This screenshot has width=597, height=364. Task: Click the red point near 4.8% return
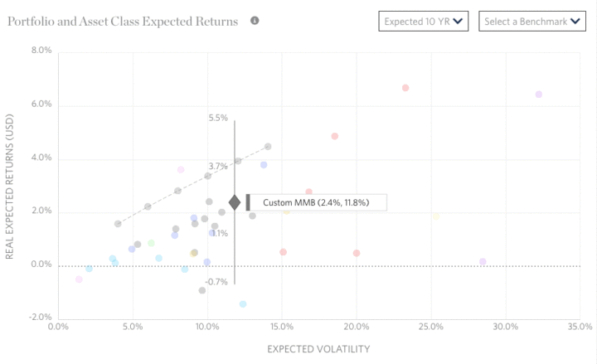pyautogui.click(x=335, y=136)
